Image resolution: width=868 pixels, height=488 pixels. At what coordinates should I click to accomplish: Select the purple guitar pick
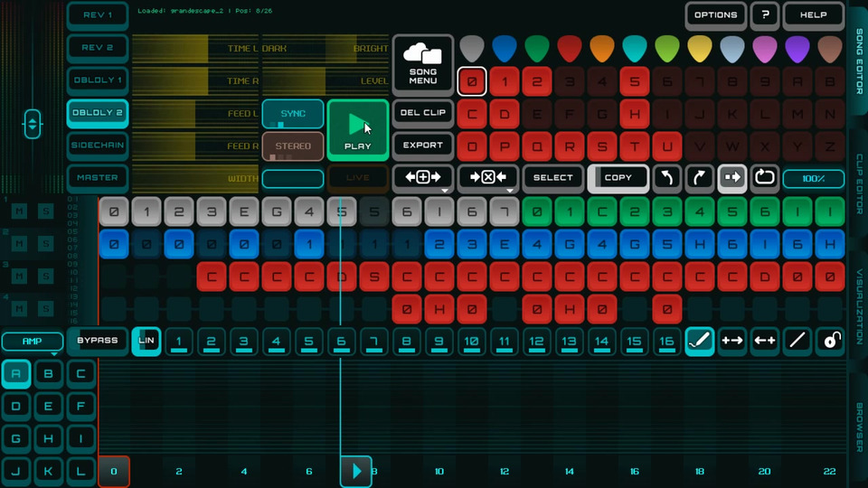click(x=797, y=49)
